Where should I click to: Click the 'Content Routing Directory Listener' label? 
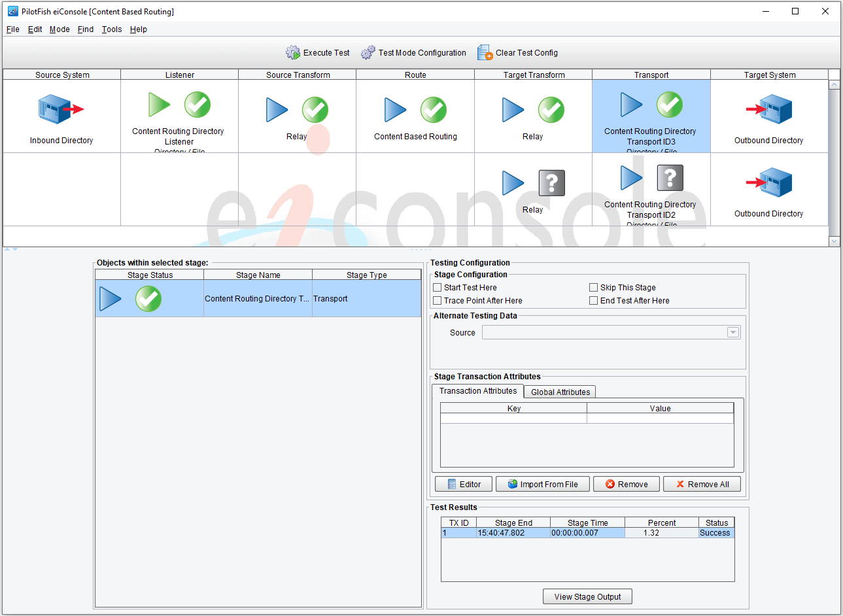click(x=178, y=137)
